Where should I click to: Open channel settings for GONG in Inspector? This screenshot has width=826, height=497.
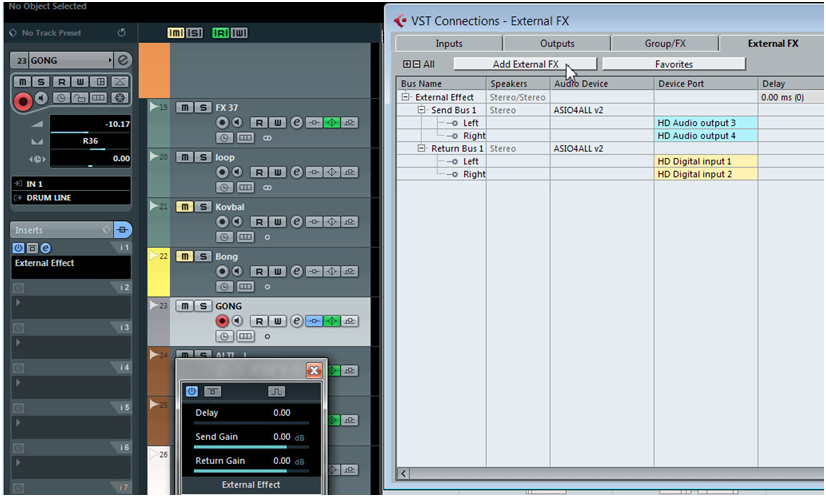(x=123, y=60)
